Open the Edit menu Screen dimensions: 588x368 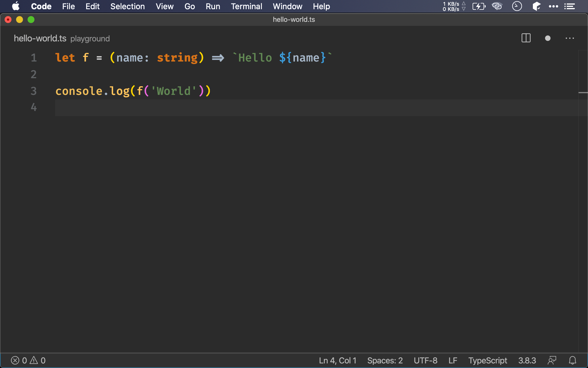point(92,6)
